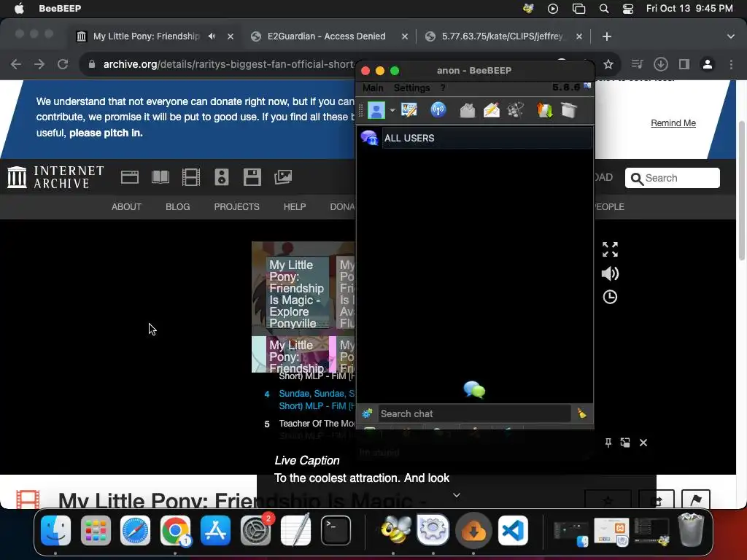Open Control Center in the menu bar
Image resolution: width=747 pixels, height=560 pixels.
click(x=627, y=9)
